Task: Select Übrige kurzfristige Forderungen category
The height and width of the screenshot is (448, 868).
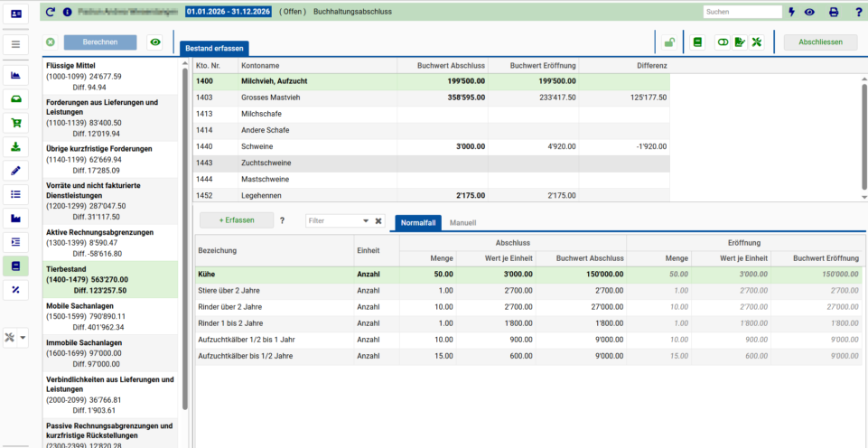Action: coord(111,160)
